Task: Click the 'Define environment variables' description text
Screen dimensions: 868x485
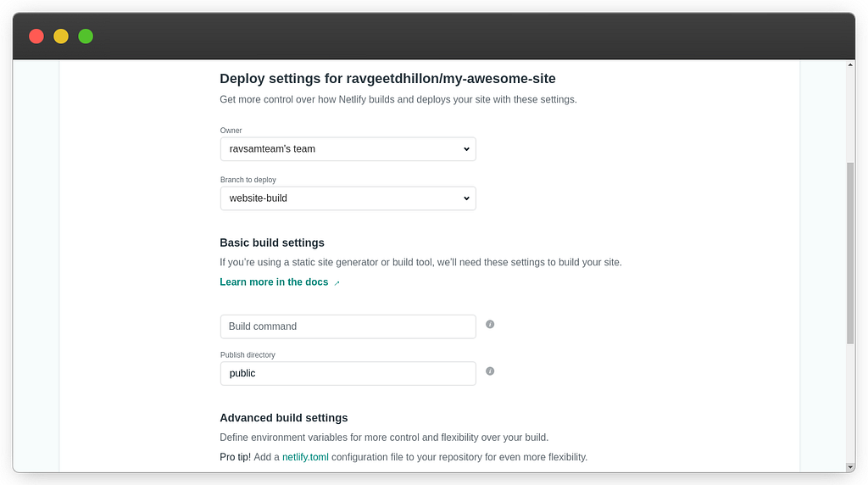Action: (x=384, y=438)
